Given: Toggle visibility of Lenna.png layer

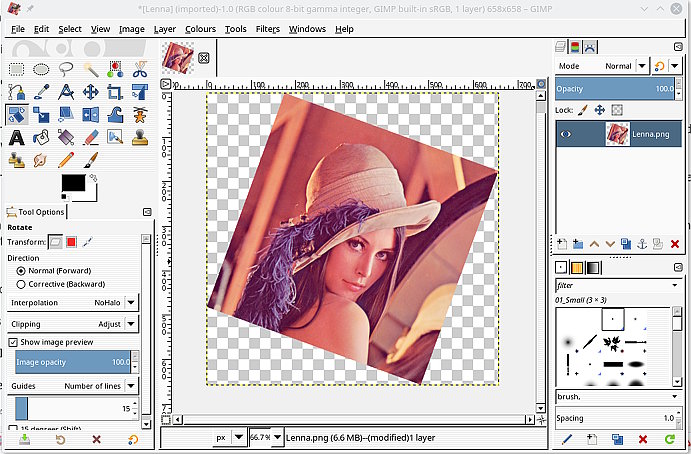Looking at the screenshot, I should coord(566,134).
